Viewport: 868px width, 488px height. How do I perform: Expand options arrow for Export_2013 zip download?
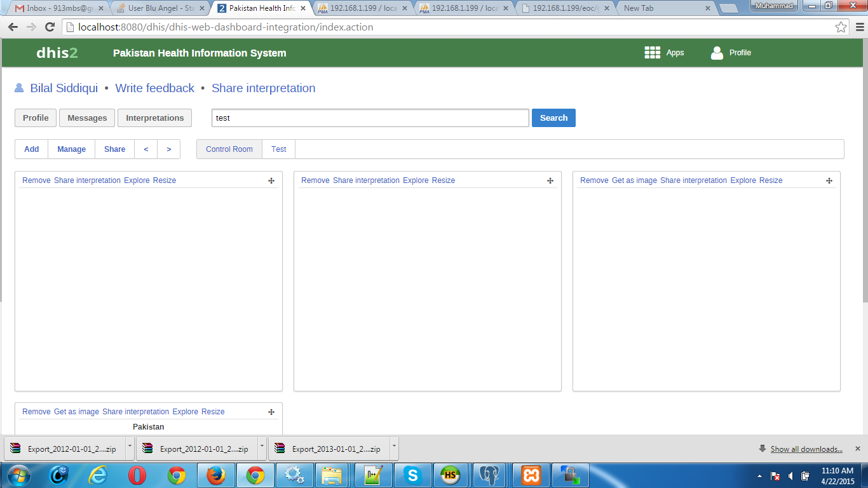[x=394, y=447]
